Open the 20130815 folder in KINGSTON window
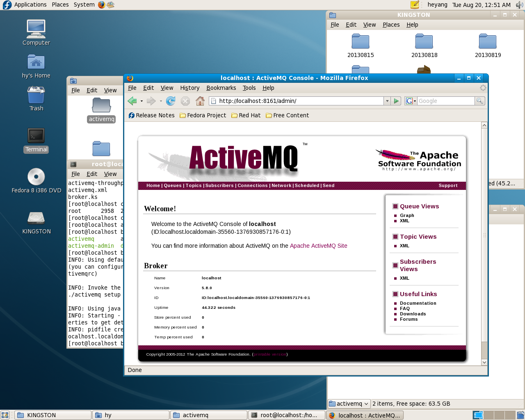The height and width of the screenshot is (420, 525). pos(361,46)
